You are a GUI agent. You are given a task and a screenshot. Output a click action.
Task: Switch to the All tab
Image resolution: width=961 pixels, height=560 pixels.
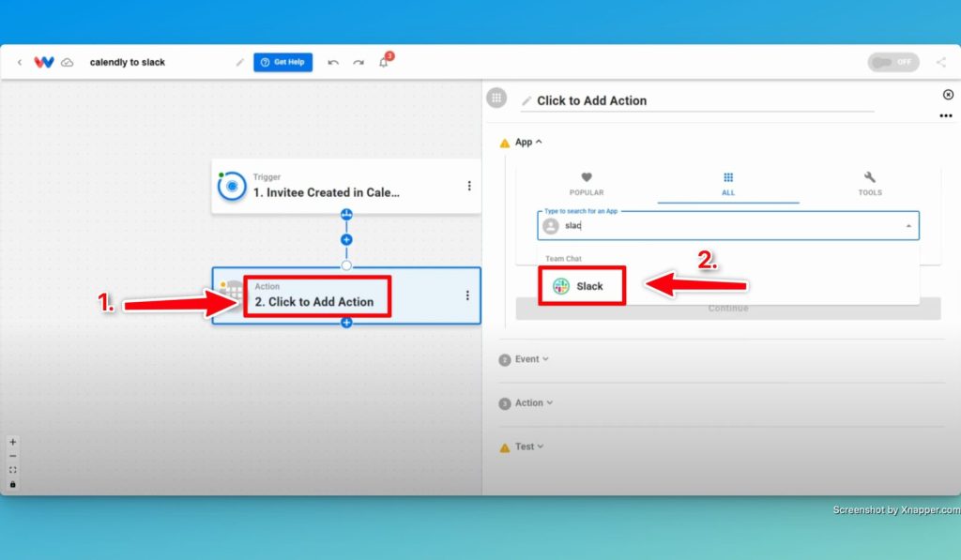[x=728, y=184]
